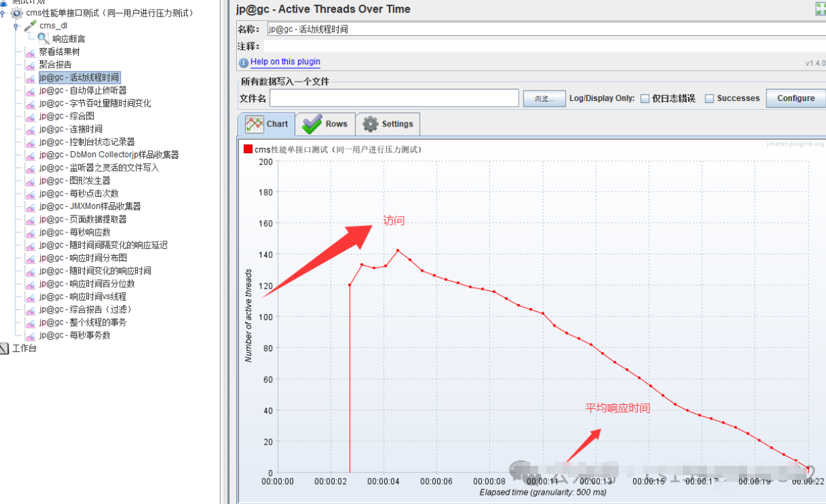Screen dimensions: 826x504
Task: Click the icon beside jp@gc - 连接时间
Action: coord(30,129)
